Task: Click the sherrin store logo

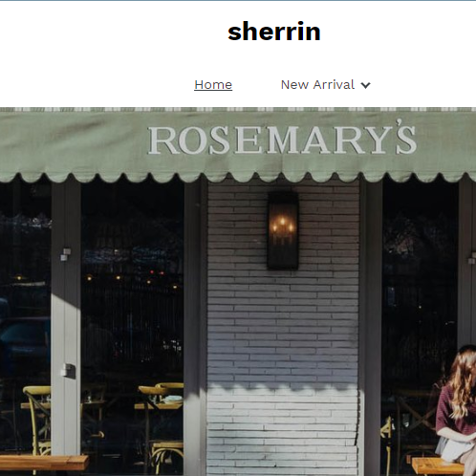Action: click(274, 32)
